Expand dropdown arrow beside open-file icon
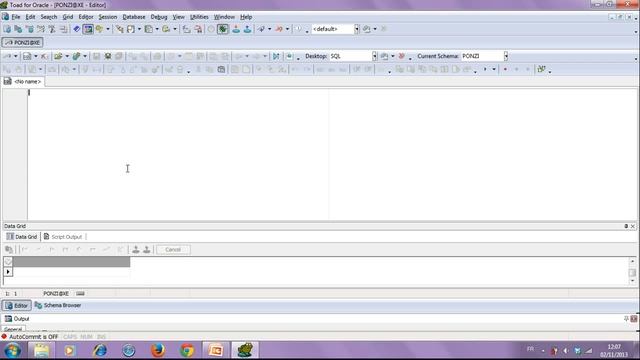 pyautogui.click(x=67, y=56)
